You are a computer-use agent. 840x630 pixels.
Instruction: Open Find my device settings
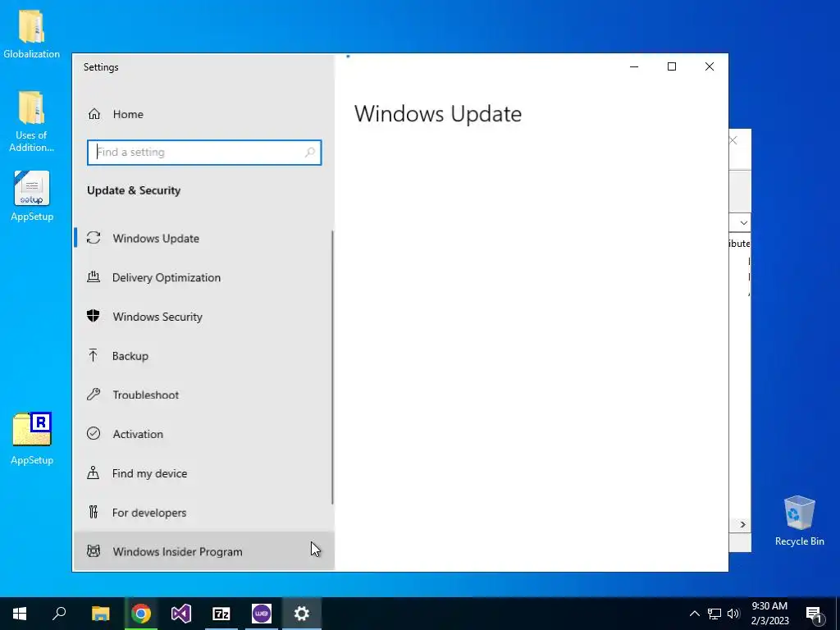pyautogui.click(x=203, y=473)
